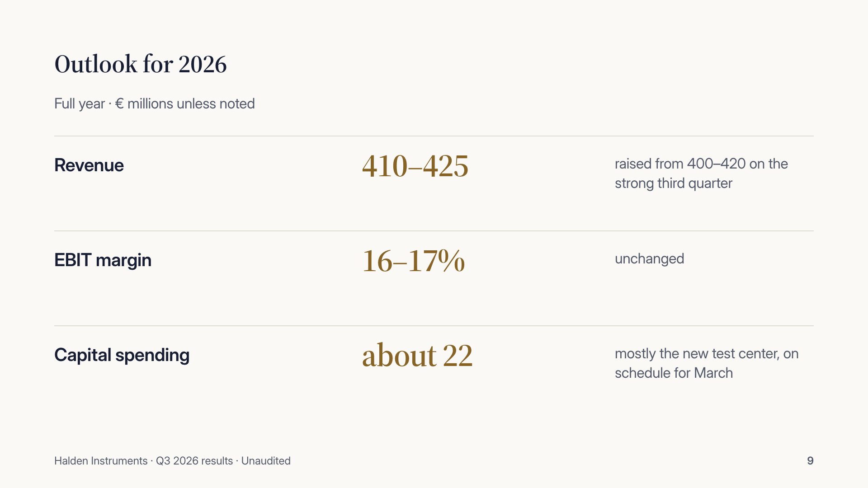Click the 'strong third quarter' text line
The height and width of the screenshot is (488, 868).
pyautogui.click(x=674, y=183)
